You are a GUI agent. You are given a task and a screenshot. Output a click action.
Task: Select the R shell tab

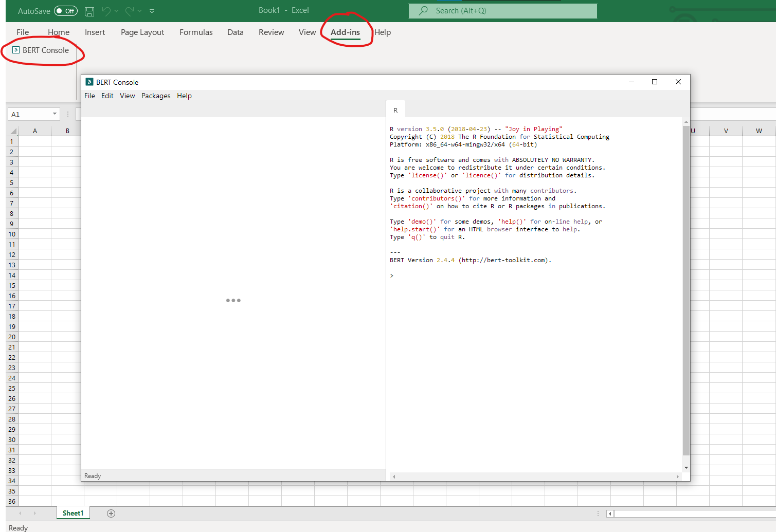[x=395, y=110]
